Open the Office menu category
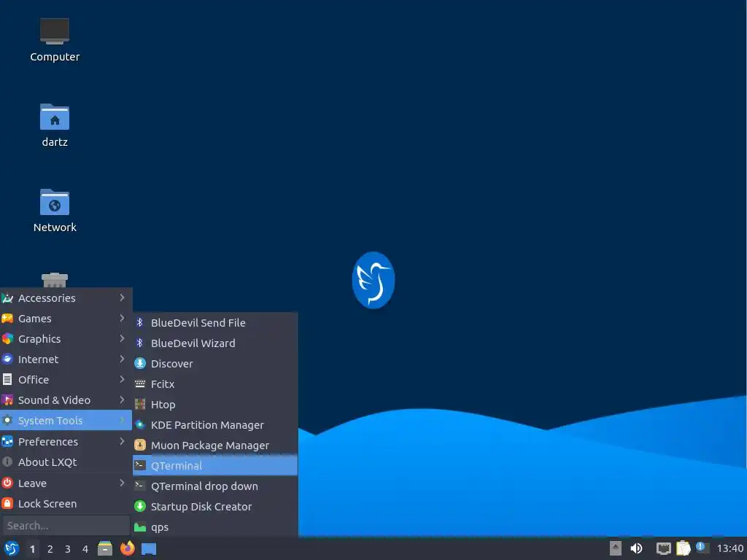Image resolution: width=747 pixels, height=560 pixels. tap(66, 379)
